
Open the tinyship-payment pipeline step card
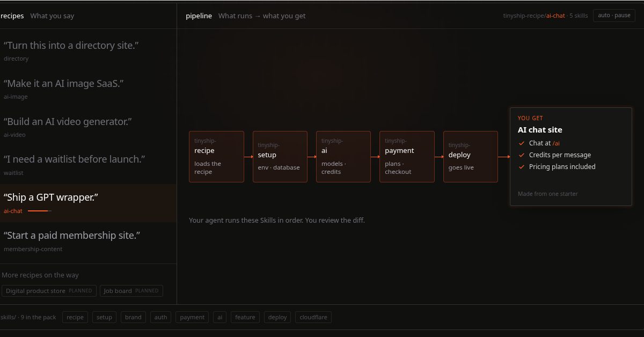407,157
